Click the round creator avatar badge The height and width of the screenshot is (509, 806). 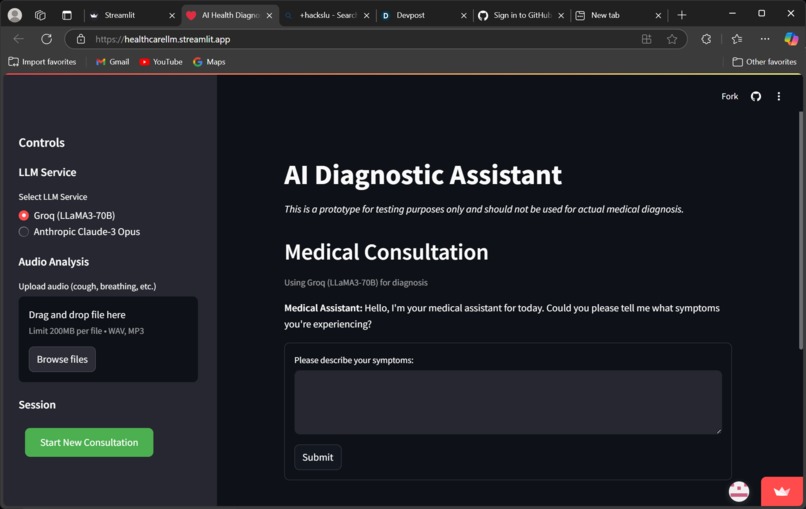[x=739, y=492]
